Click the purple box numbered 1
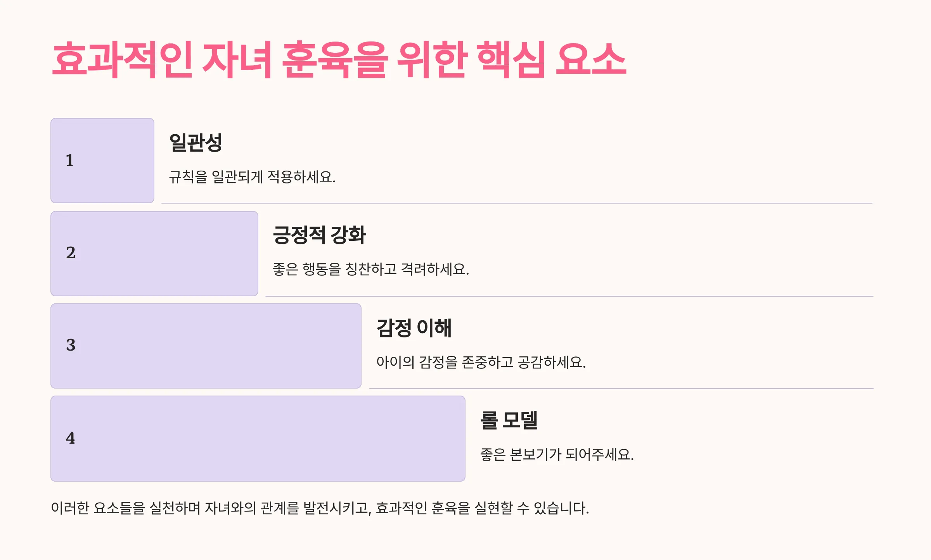Screen dimensions: 931x560 tap(102, 161)
